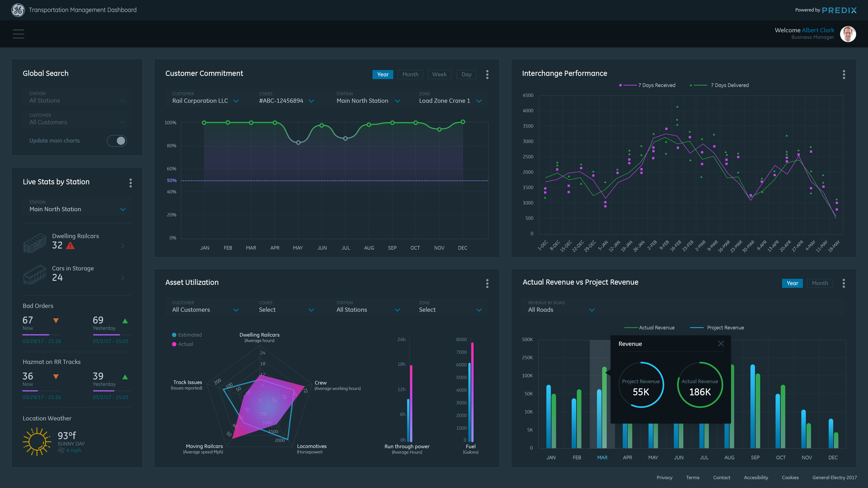Screen dimensions: 868x488
Task: Click the MAY data point on commitment chart
Action: point(298,143)
